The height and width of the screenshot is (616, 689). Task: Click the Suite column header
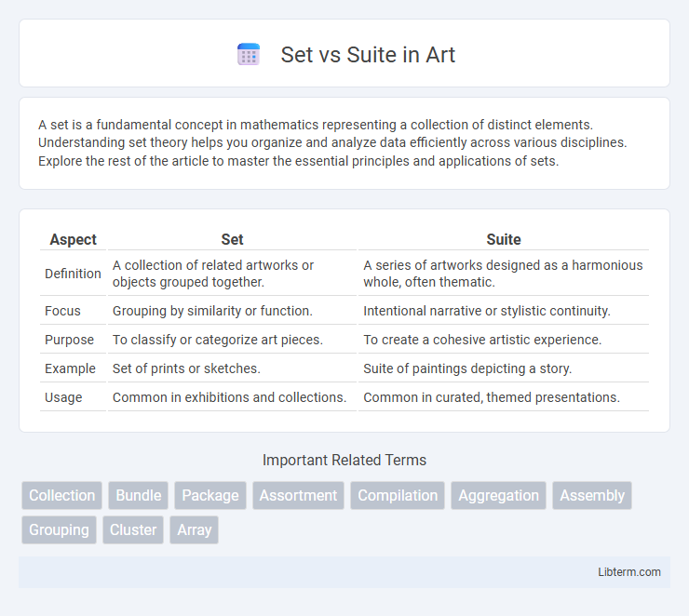504,239
